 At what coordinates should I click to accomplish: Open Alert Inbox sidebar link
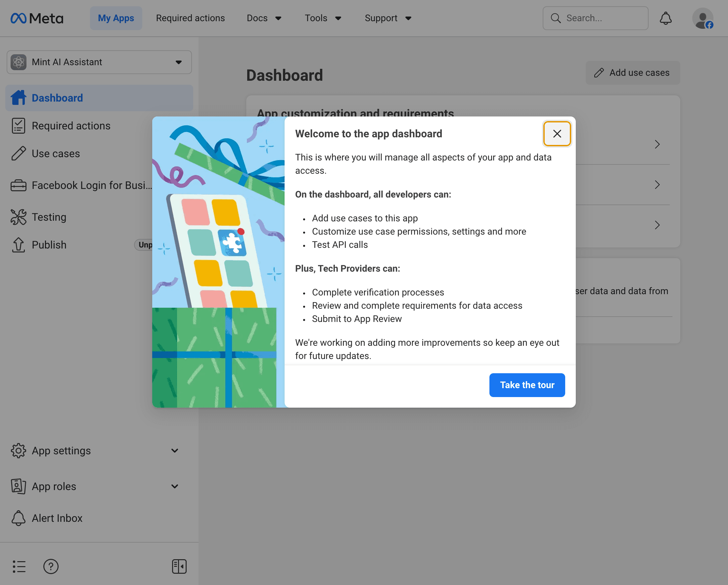coord(57,518)
